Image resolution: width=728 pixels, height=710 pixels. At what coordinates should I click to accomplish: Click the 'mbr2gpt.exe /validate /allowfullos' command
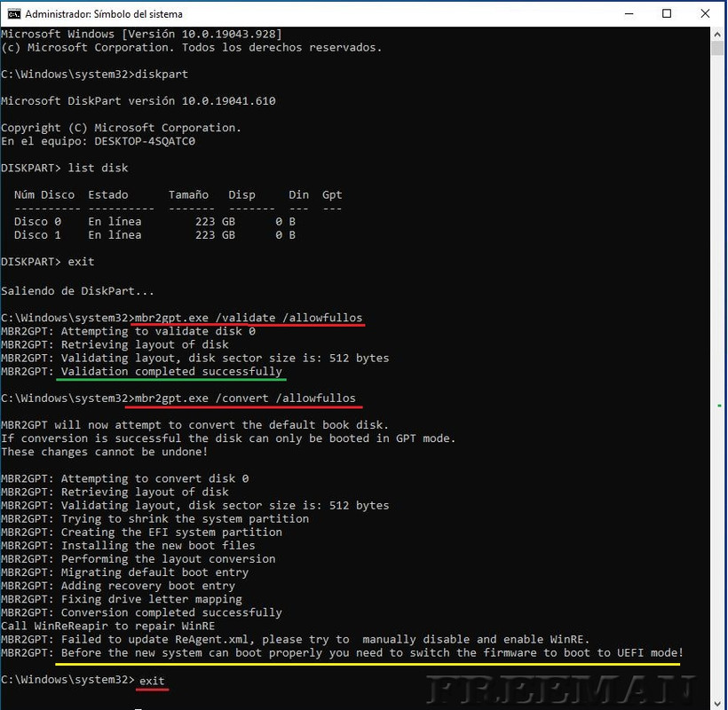coord(249,318)
